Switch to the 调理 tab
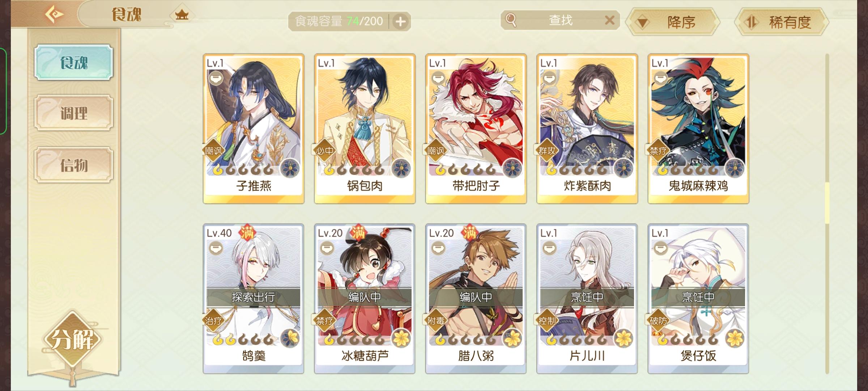Screen dimensions: 868x391 tap(74, 113)
